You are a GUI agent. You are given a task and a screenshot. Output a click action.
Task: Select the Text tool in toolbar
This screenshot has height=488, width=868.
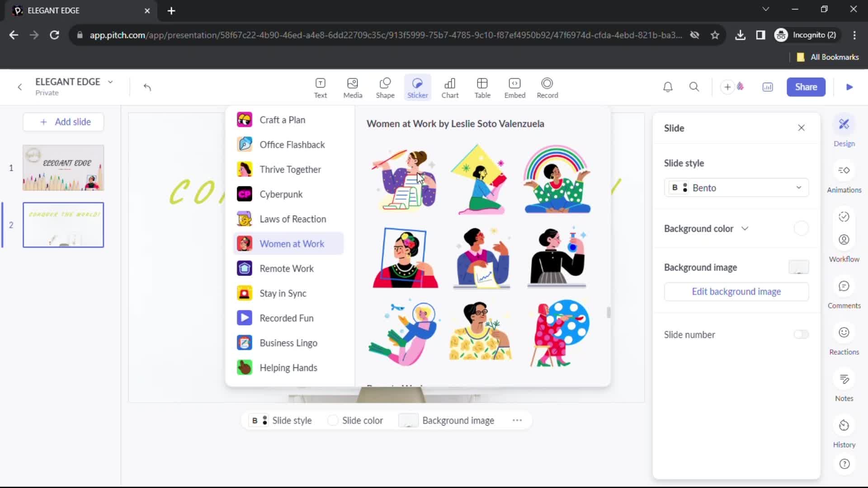pos(320,87)
